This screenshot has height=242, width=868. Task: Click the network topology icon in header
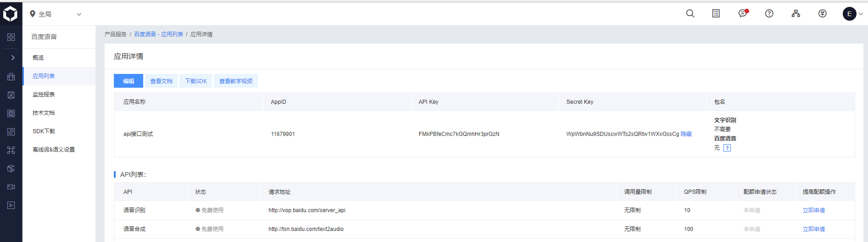796,14
